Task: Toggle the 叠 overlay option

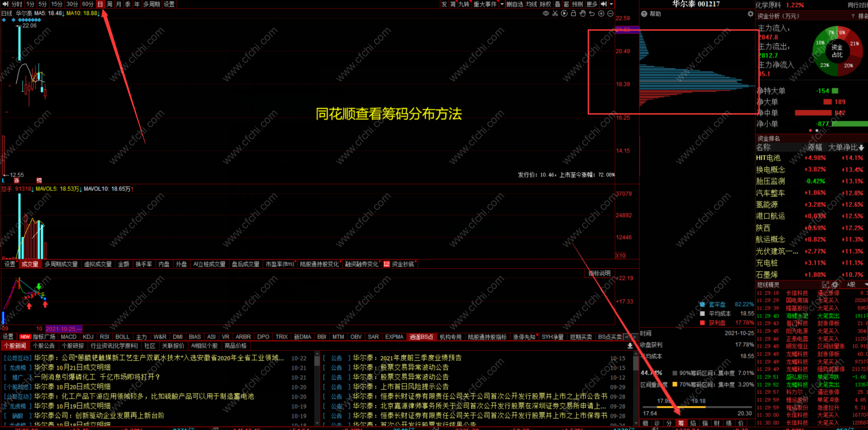Action: pos(558,4)
